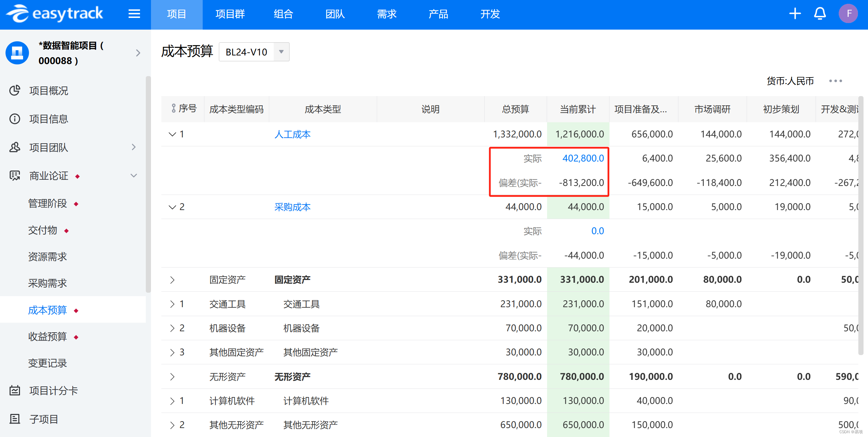Click the 项目计分卡 calendar icon
868x437 pixels.
(15, 391)
